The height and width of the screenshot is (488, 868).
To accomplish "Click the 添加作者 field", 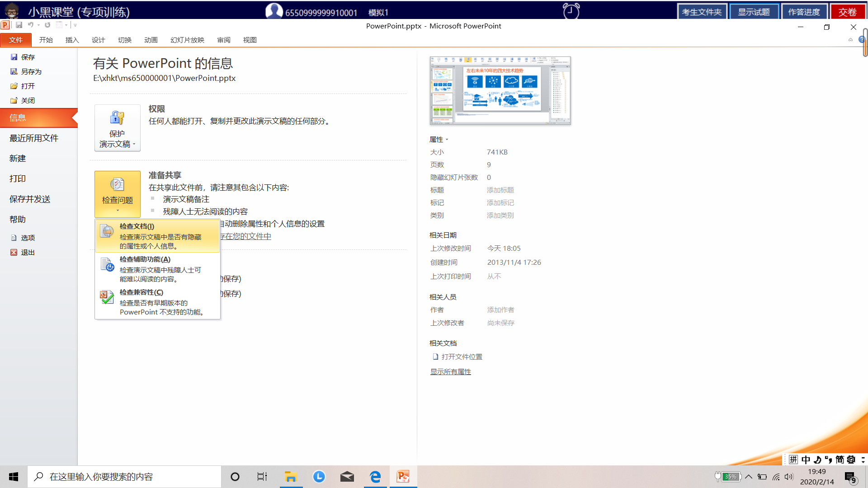I will pos(500,310).
